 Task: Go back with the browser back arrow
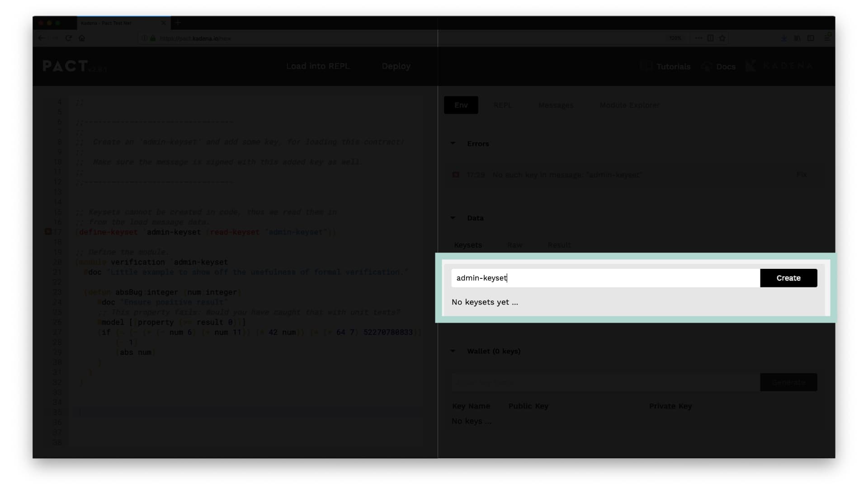tap(42, 38)
